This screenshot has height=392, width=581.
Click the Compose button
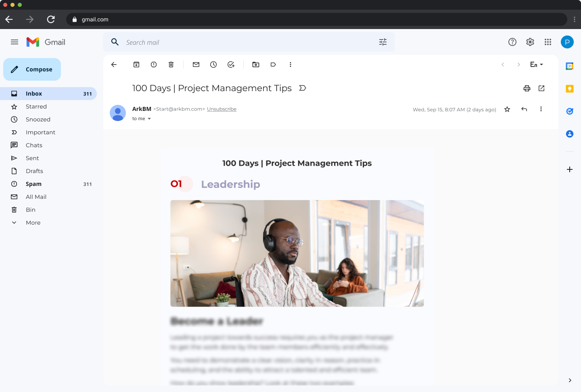32,69
